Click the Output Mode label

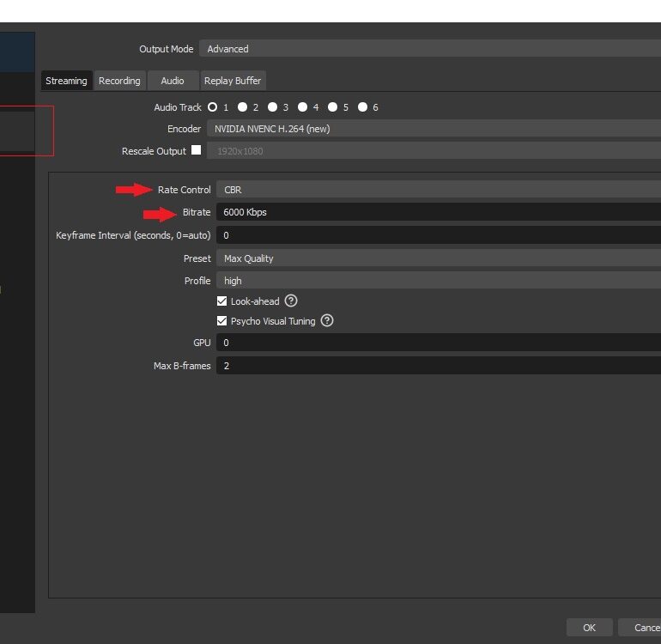(166, 49)
